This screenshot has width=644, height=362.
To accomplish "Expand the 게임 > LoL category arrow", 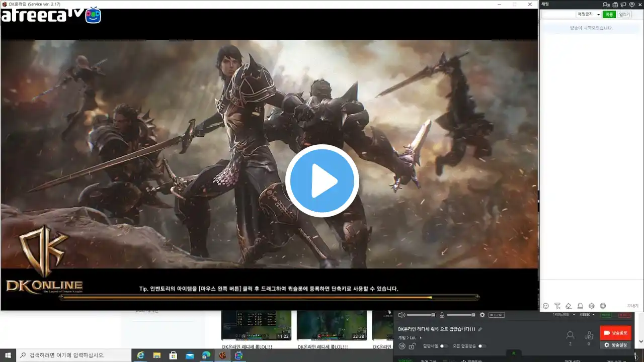I will [421, 338].
